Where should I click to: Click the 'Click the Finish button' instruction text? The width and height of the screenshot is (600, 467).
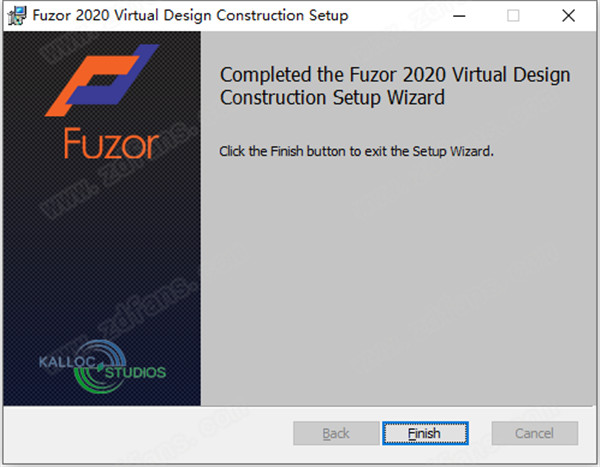356,151
